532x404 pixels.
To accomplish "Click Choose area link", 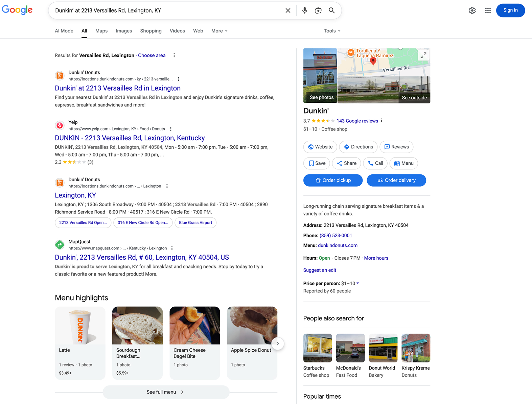I will 152,55.
